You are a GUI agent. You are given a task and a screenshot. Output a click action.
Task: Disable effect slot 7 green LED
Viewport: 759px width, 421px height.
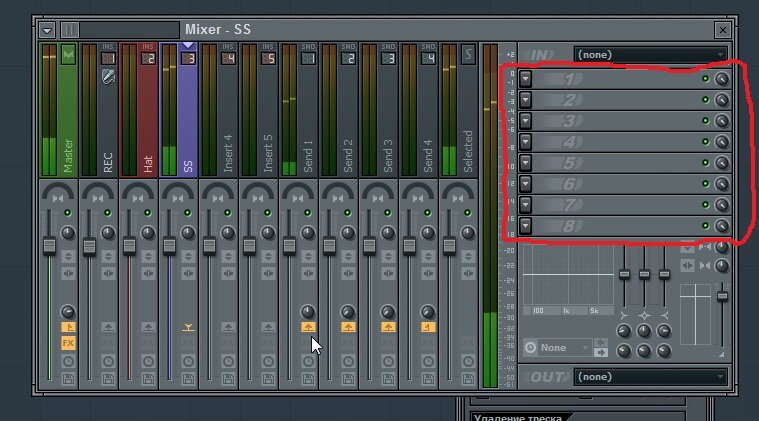tap(706, 205)
